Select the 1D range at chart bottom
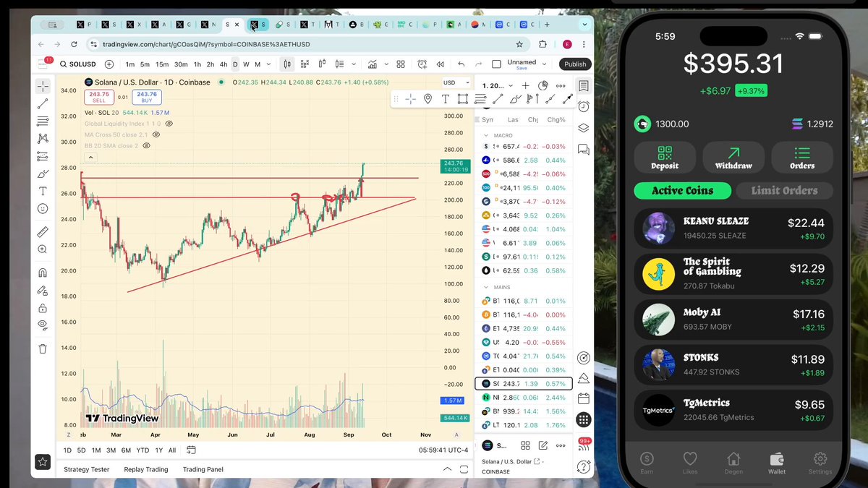 (67, 450)
